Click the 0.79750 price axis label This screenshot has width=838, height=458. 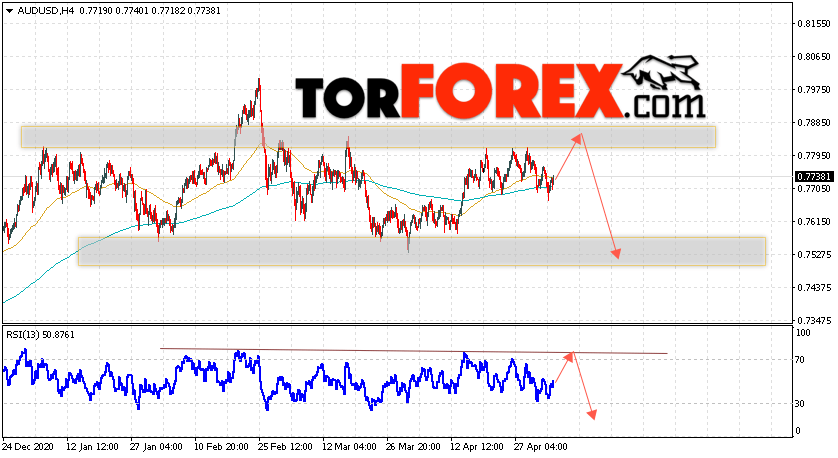coord(814,90)
